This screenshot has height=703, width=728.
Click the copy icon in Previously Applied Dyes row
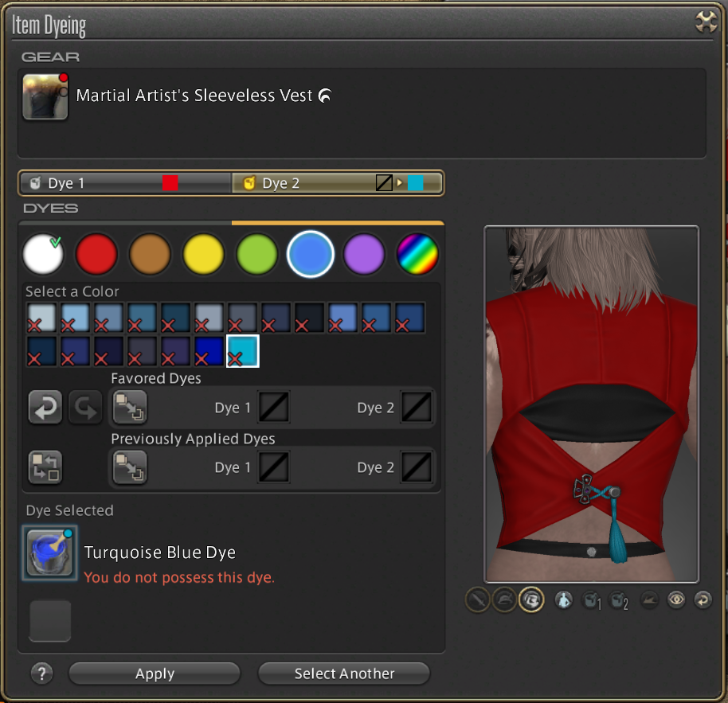point(130,467)
